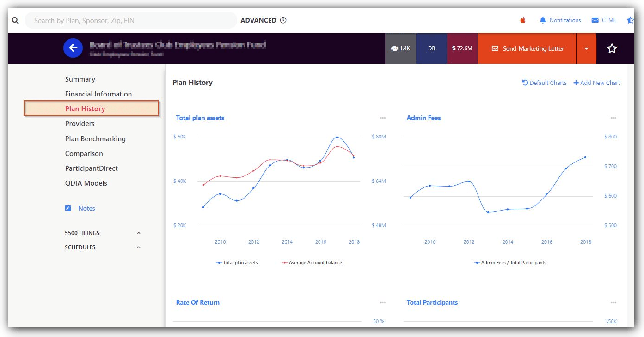Click the Notes edit icon
Viewport: 644px width, 337px height.
point(68,208)
